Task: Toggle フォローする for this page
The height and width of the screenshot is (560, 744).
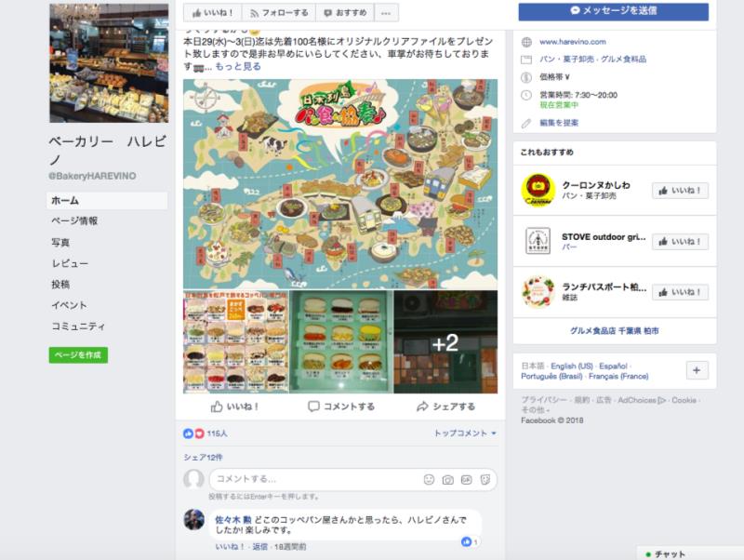Action: tap(279, 13)
